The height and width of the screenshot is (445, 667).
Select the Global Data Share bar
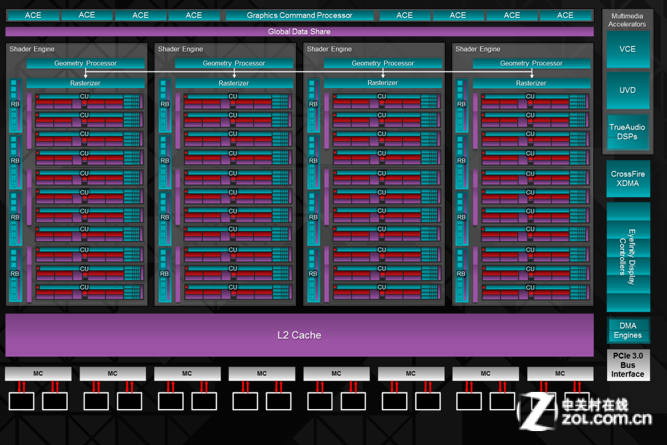tap(299, 32)
